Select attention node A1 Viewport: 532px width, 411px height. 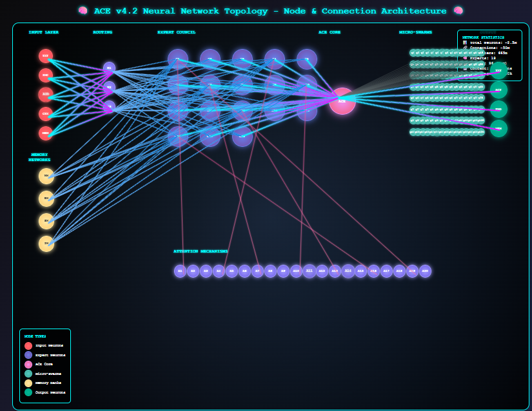[x=180, y=271]
